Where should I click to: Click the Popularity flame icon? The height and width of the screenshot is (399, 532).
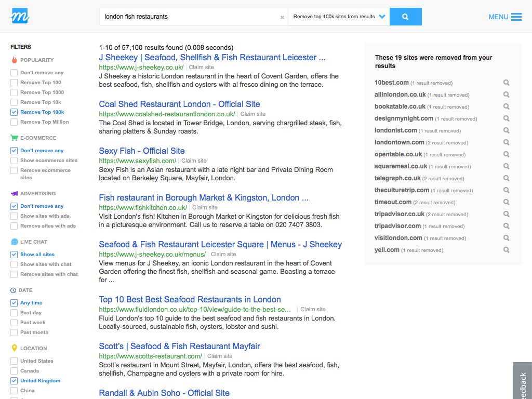pyautogui.click(x=14, y=60)
